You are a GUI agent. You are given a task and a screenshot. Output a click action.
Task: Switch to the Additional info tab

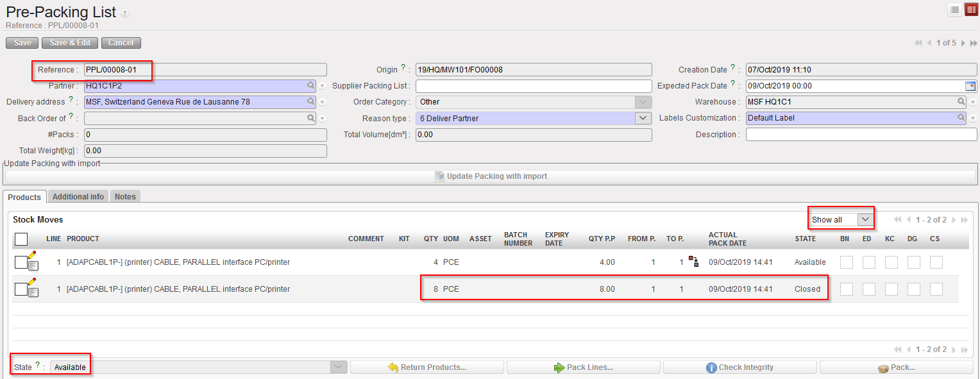click(78, 197)
